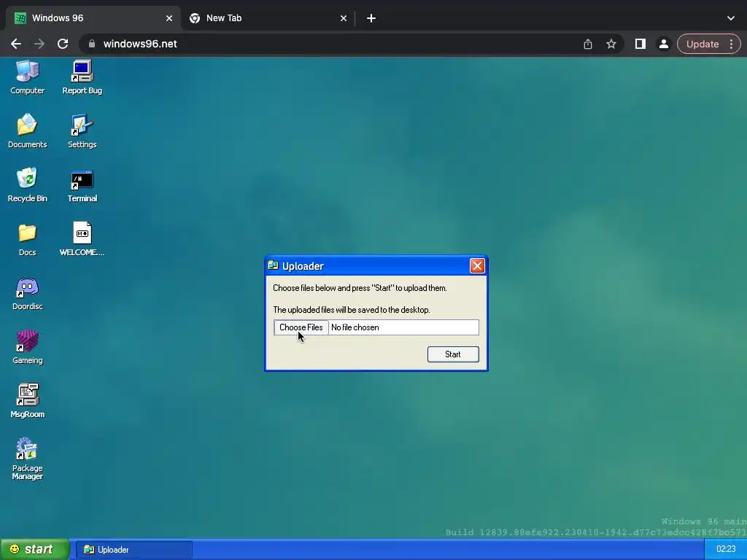Click the share page icon
Screen dimensions: 747x560
[x=588, y=44]
